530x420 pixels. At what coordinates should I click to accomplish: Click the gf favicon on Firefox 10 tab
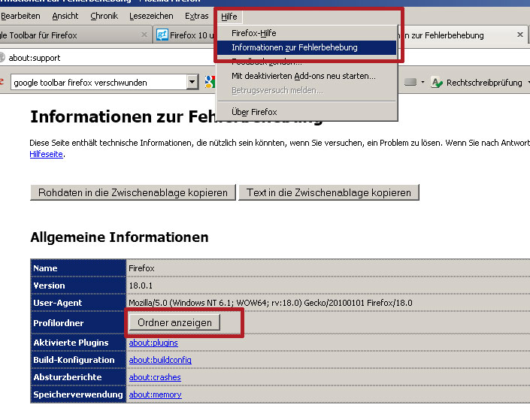pyautogui.click(x=162, y=35)
